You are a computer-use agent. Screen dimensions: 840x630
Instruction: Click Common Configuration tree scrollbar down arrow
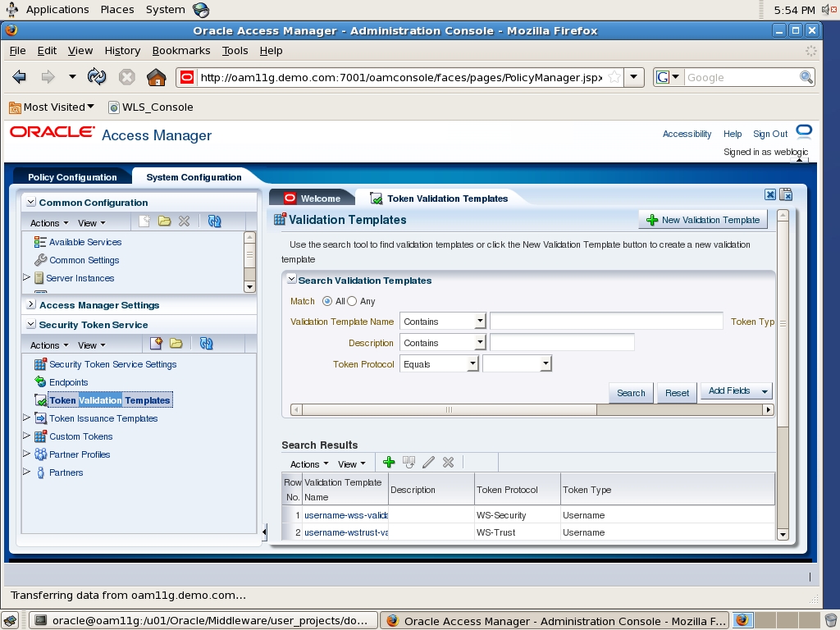(249, 287)
